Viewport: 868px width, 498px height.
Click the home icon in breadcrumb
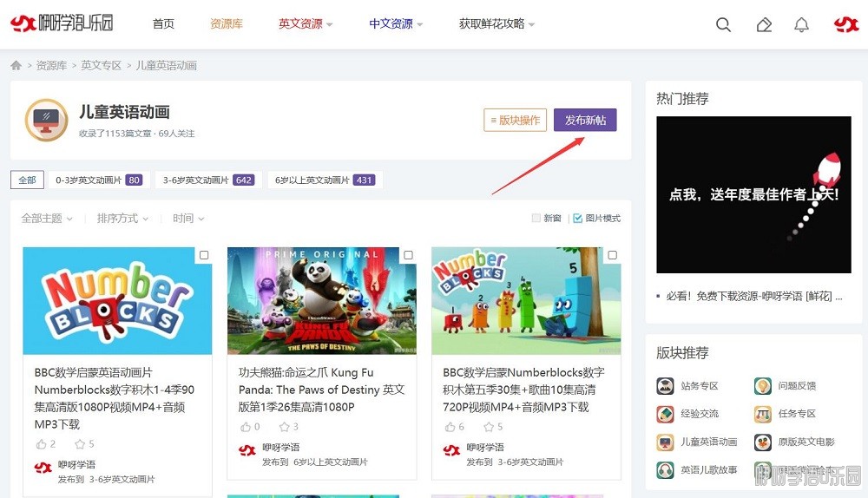coord(16,66)
